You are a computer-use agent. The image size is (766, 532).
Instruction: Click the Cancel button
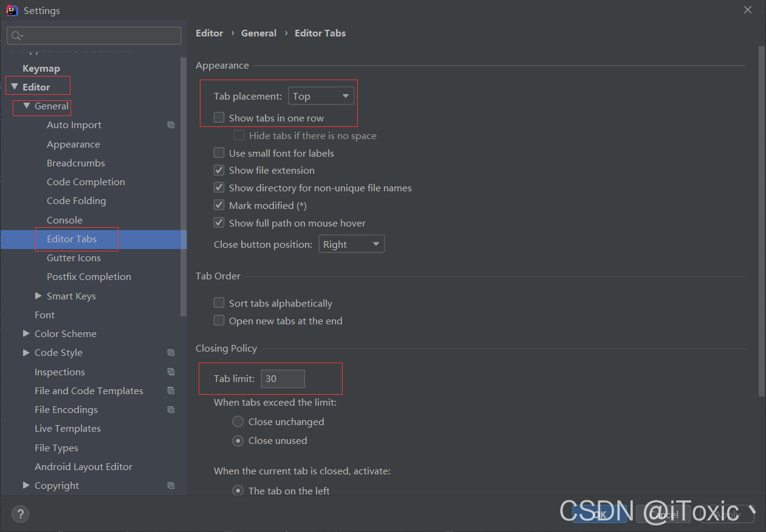[663, 514]
